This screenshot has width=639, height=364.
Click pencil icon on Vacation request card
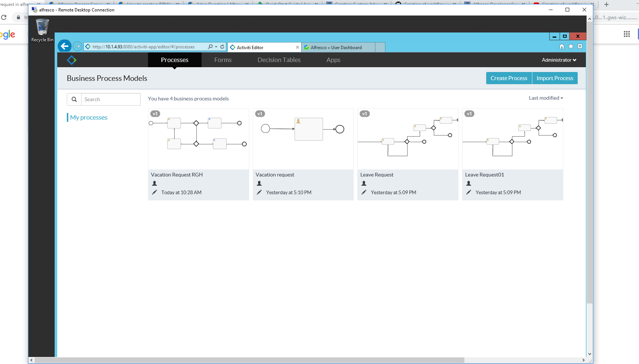[x=259, y=192]
